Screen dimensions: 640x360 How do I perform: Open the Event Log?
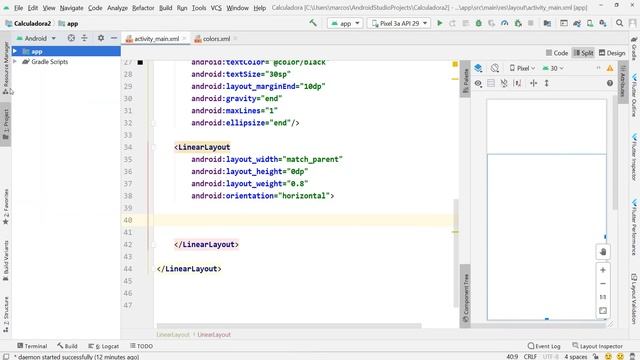point(544,346)
